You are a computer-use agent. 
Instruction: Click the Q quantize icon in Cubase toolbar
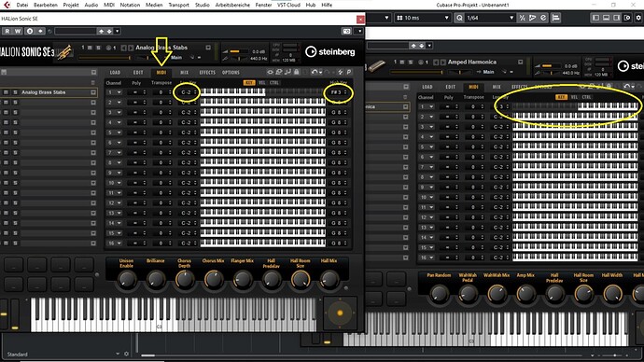click(459, 18)
